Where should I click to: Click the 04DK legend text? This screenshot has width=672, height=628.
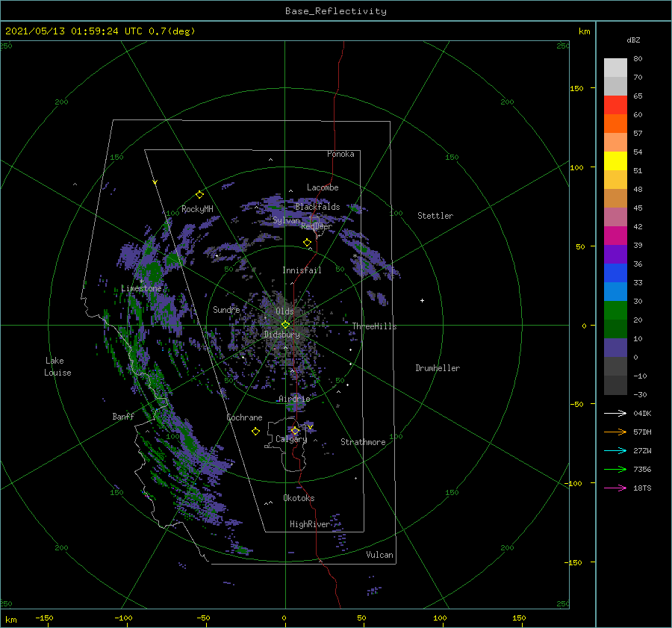click(642, 413)
